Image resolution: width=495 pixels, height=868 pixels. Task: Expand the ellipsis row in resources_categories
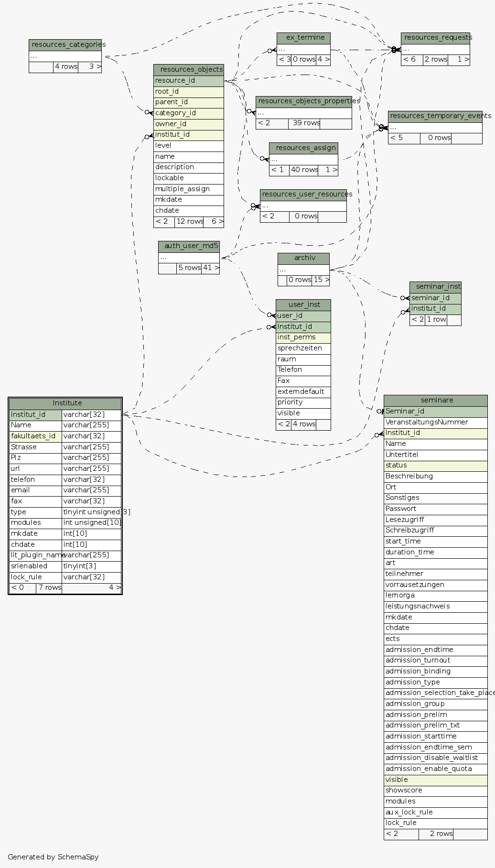tap(65, 56)
